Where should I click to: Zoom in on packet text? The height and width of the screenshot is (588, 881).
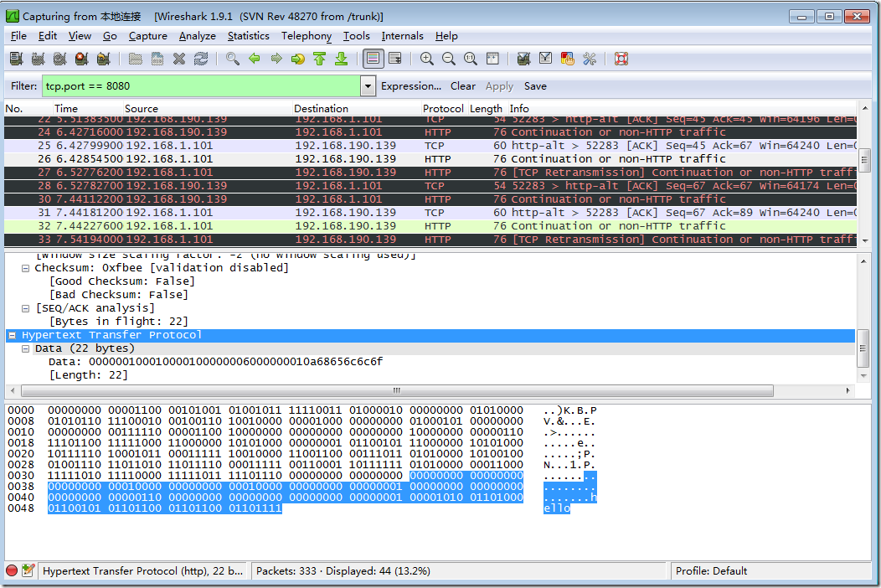tap(427, 59)
